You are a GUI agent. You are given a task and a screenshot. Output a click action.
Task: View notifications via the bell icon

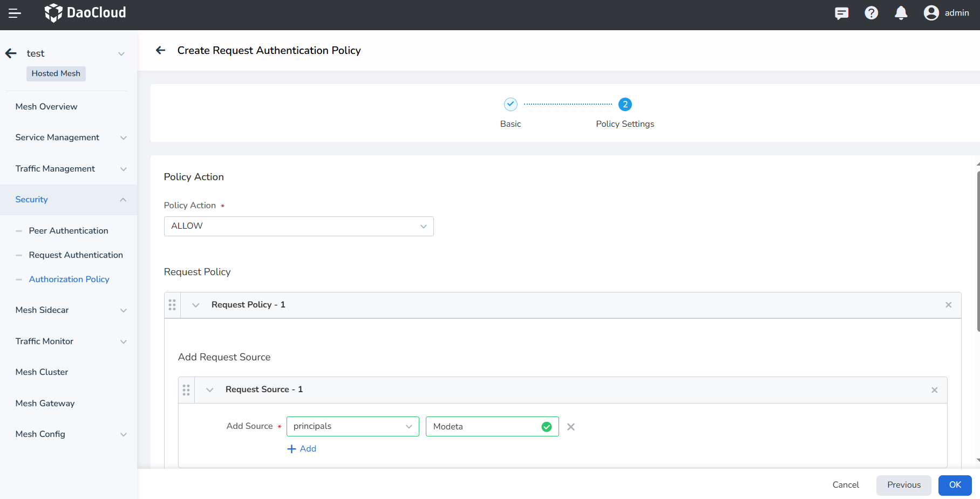901,13
